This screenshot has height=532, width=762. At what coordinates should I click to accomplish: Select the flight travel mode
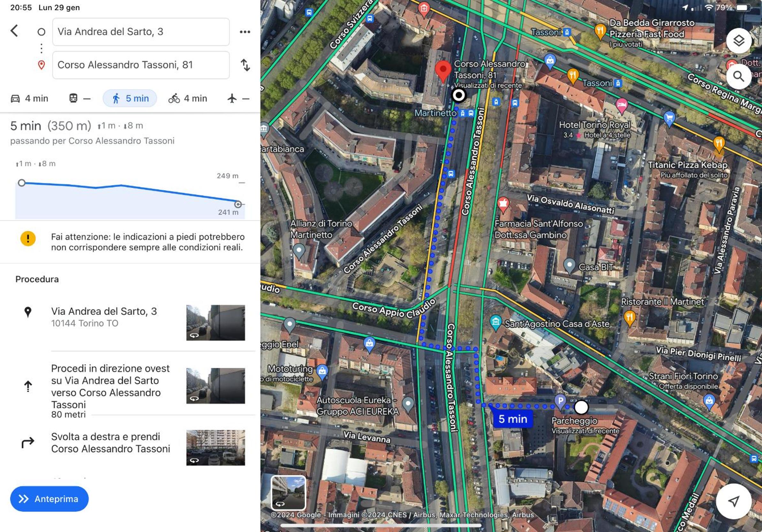tap(238, 99)
